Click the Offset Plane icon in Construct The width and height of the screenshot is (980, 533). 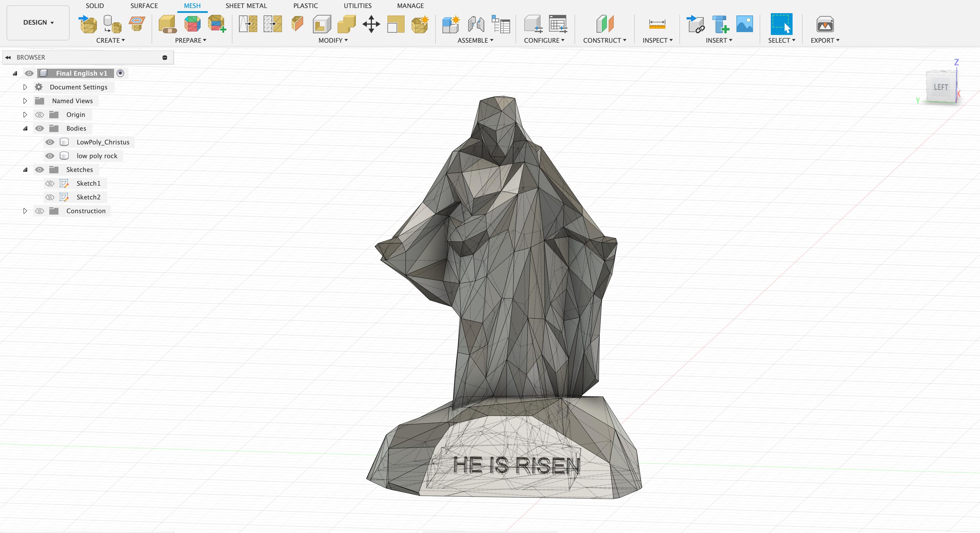[x=605, y=24]
